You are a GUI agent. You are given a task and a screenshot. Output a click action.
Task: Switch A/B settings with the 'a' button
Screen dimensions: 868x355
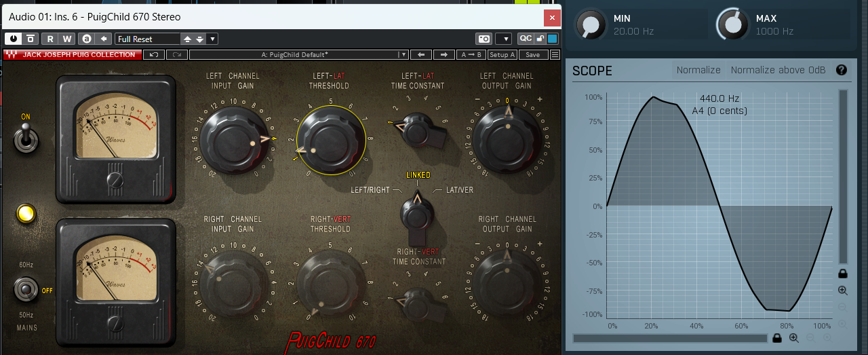click(x=86, y=39)
